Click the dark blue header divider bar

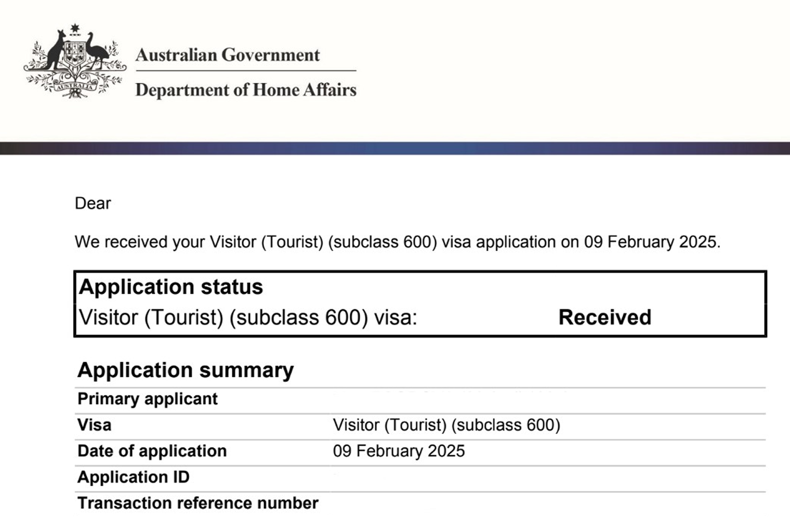[x=395, y=148]
